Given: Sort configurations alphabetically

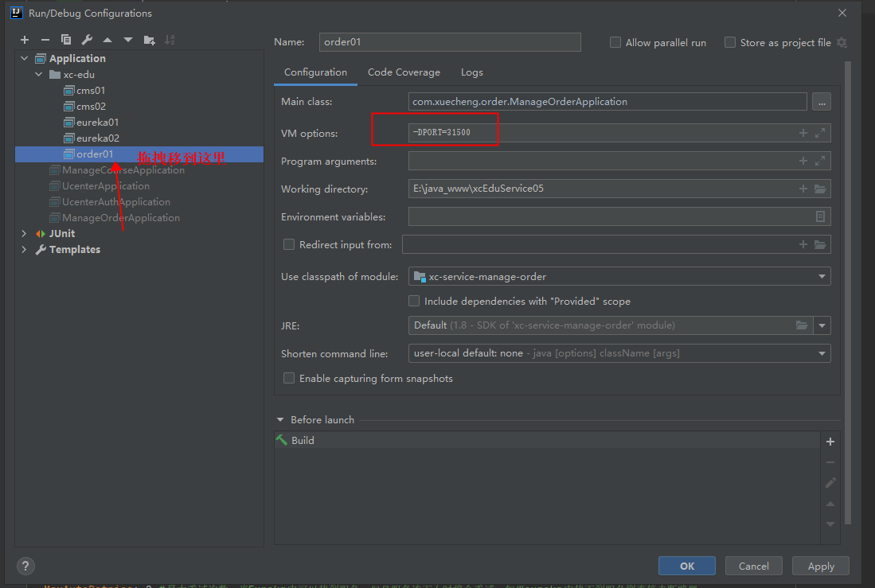Looking at the screenshot, I should [170, 40].
